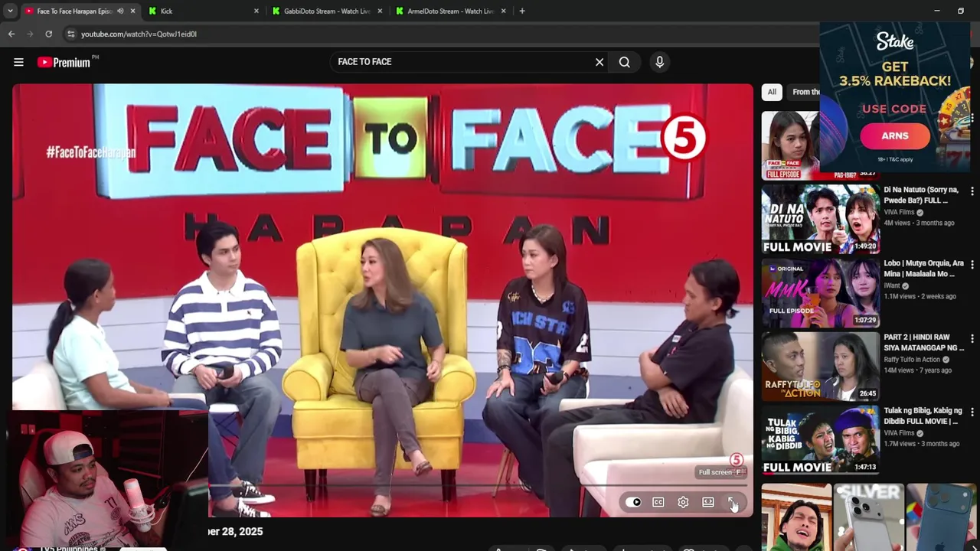This screenshot has height=551, width=980.
Task: Clear the FACE TO FACE search text
Action: coord(599,62)
